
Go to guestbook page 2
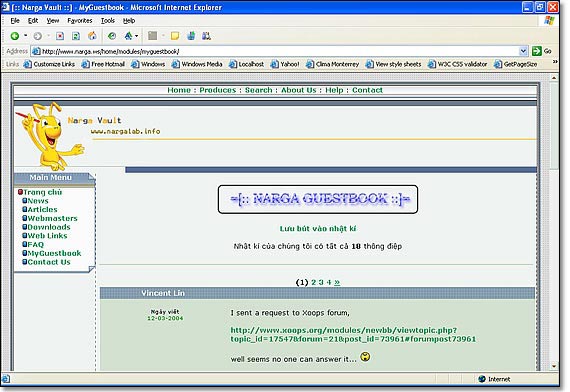pos(314,282)
